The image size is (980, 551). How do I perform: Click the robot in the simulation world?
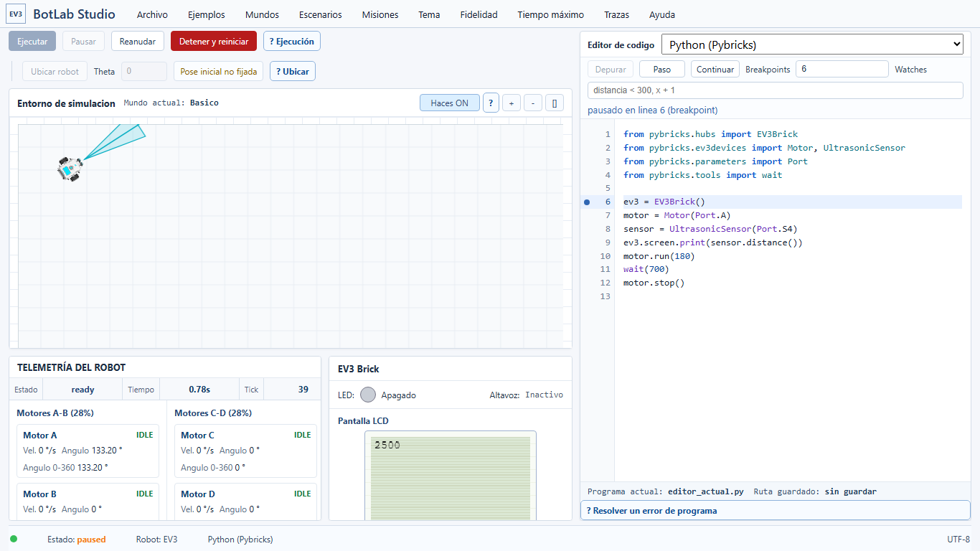click(x=70, y=168)
